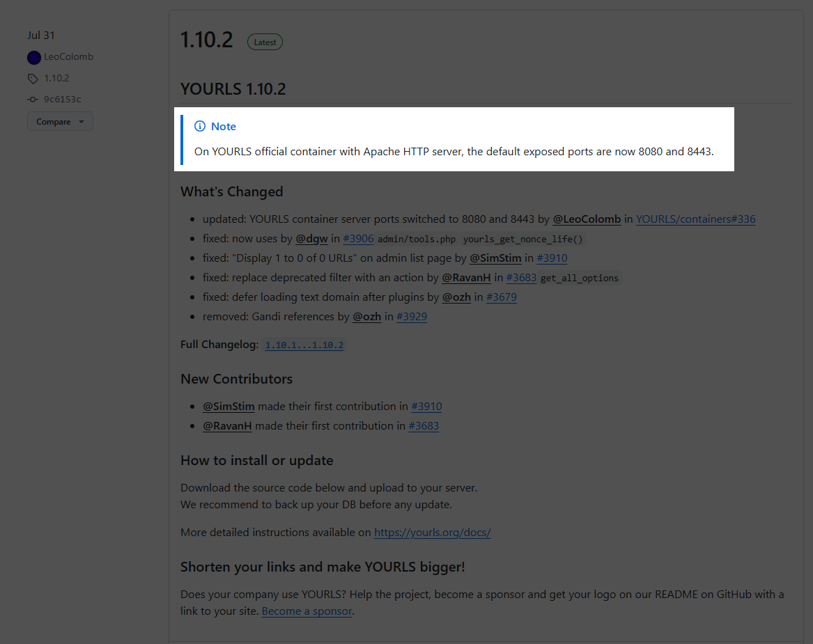Click the get_all_options code snippet
This screenshot has width=813, height=644.
coord(580,278)
